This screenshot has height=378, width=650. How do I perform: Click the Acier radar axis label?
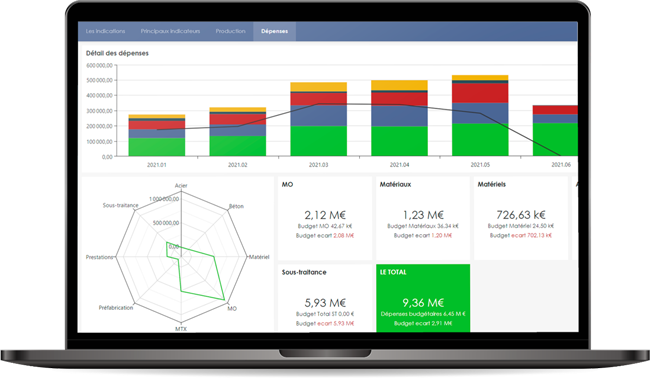point(181,185)
